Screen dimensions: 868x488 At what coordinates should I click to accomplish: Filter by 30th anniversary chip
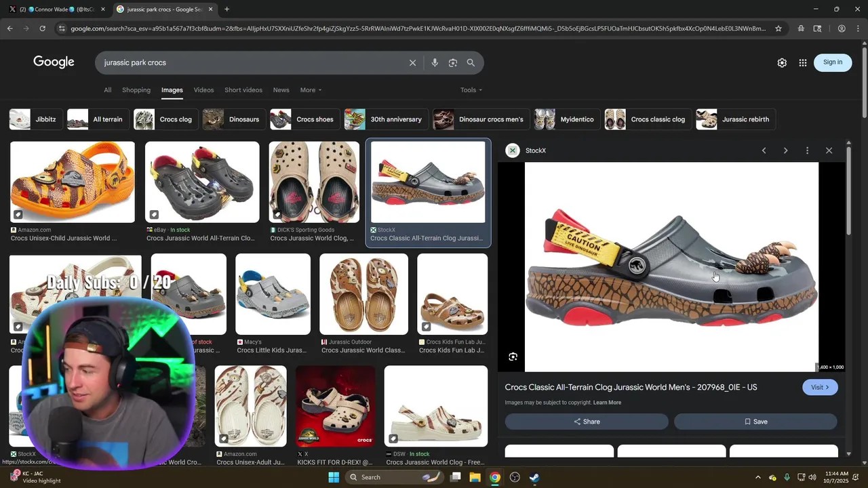click(386, 119)
